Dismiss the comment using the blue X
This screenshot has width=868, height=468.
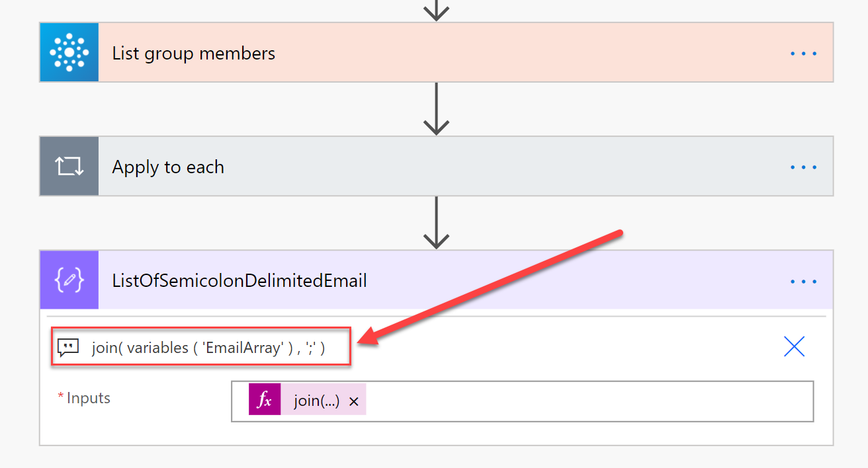[794, 346]
